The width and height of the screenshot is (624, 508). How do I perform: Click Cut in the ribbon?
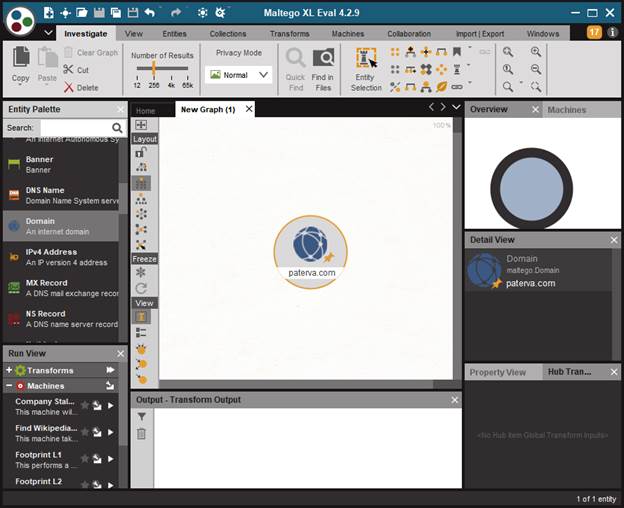[76, 70]
